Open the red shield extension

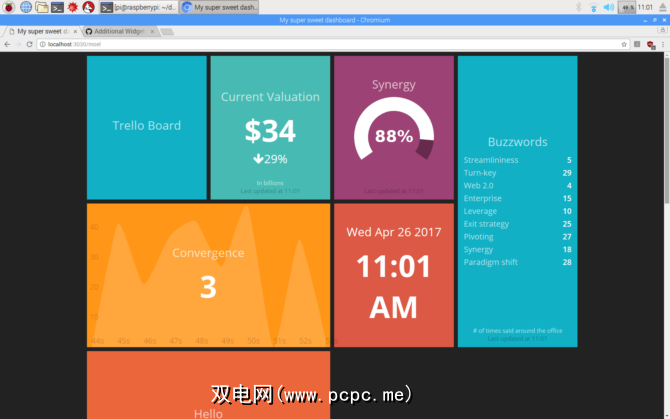coord(651,44)
